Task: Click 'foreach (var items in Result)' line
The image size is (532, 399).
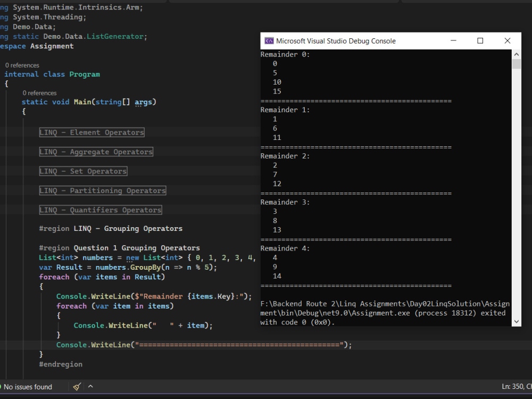Action: 102,277
